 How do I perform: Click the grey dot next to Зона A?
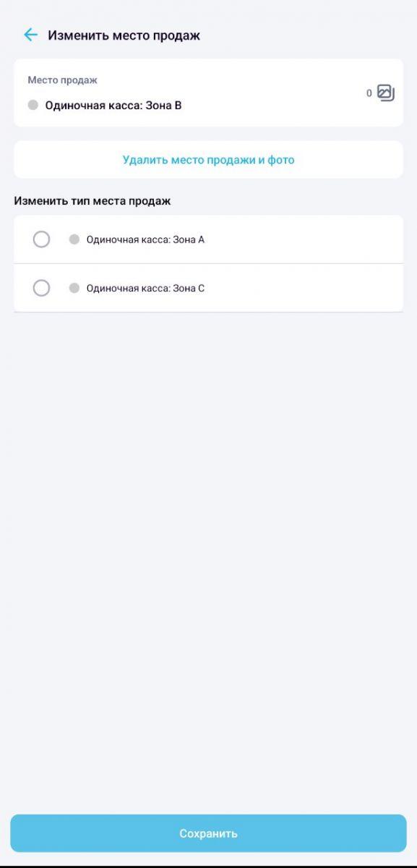coord(74,239)
